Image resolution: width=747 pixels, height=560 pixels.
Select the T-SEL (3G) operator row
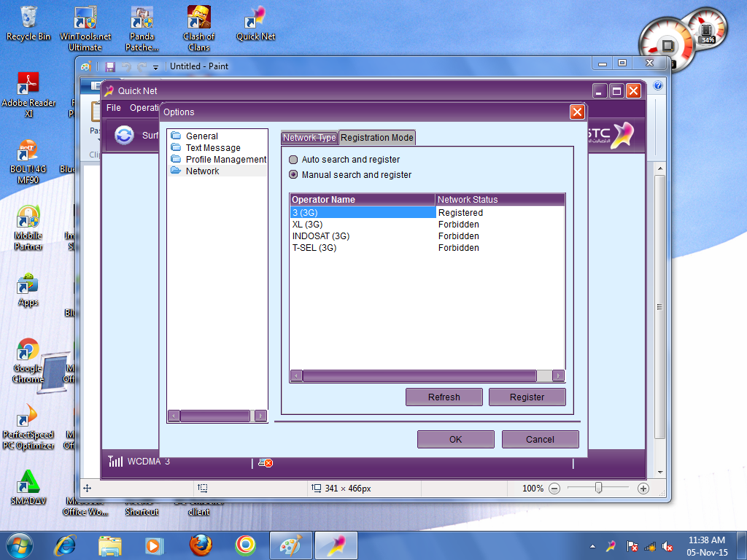tap(427, 248)
